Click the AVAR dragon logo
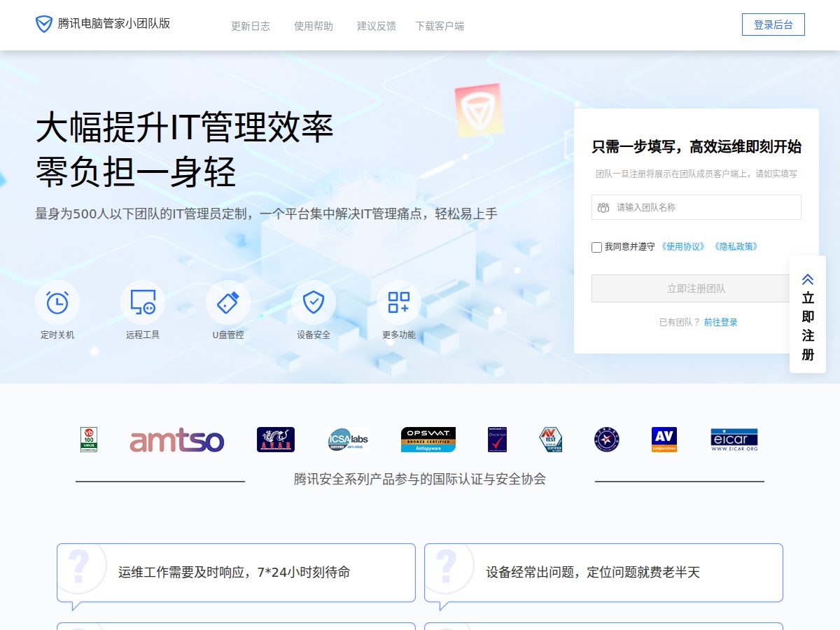This screenshot has width=840, height=630. 276,440
